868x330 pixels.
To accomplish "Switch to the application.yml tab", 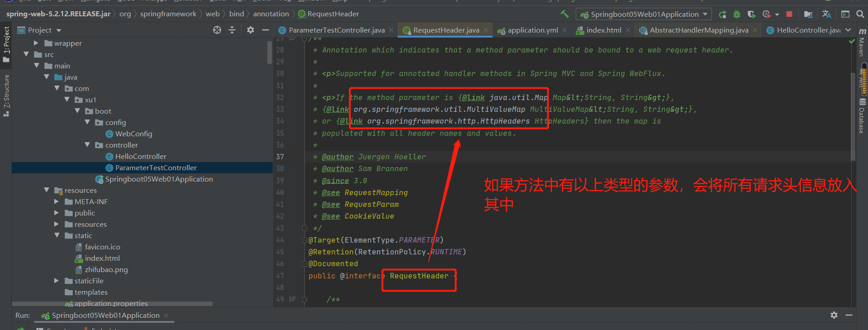I will point(533,30).
